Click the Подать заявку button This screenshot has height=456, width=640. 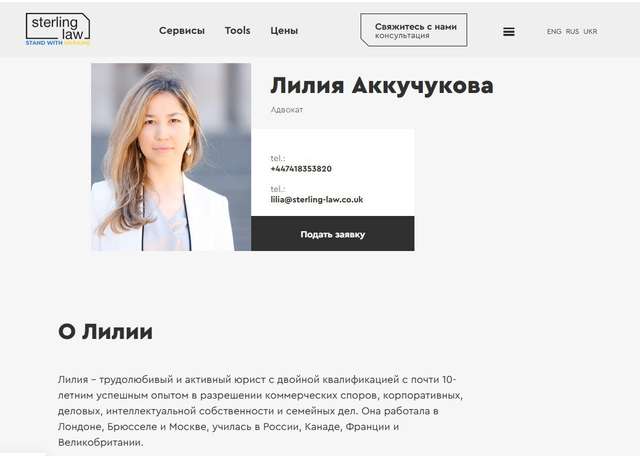[x=333, y=234]
